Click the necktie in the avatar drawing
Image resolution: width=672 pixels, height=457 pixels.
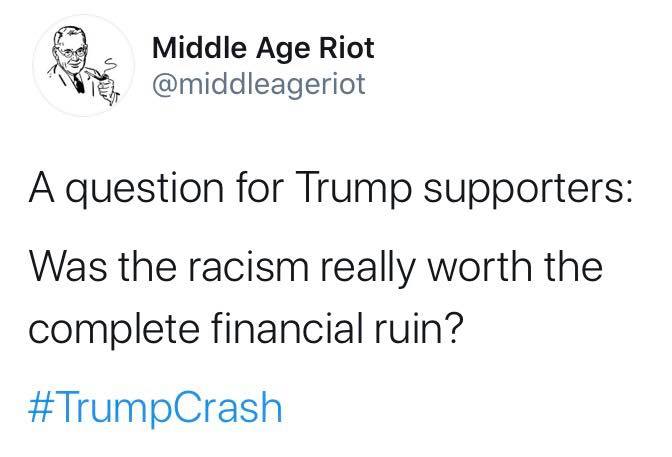click(x=78, y=83)
